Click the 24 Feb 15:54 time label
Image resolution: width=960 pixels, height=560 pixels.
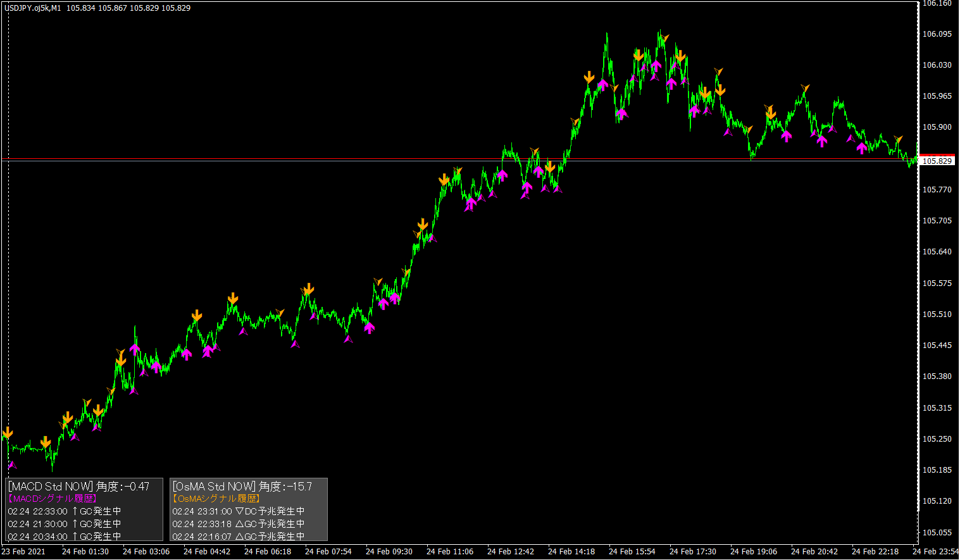(632, 552)
